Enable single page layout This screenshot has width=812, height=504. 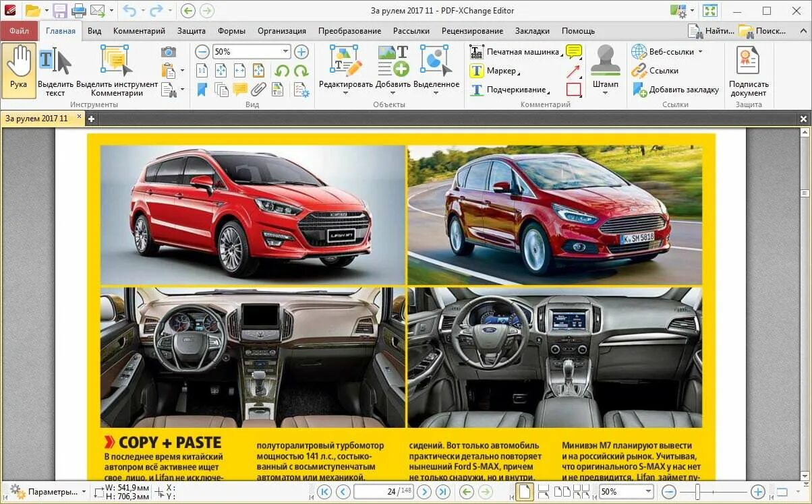(x=525, y=492)
